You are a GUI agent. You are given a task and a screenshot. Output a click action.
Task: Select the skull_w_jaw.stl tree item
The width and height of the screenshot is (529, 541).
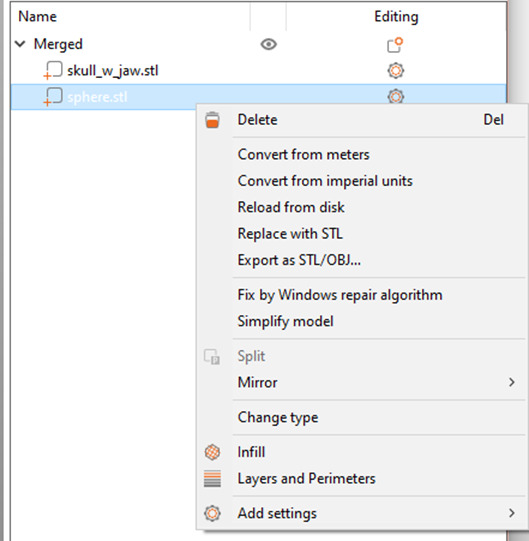113,71
